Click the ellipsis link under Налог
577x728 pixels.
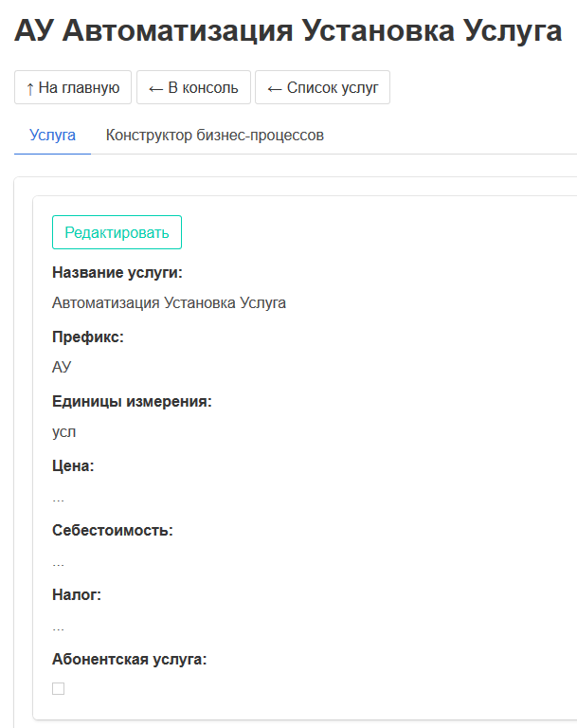[59, 626]
